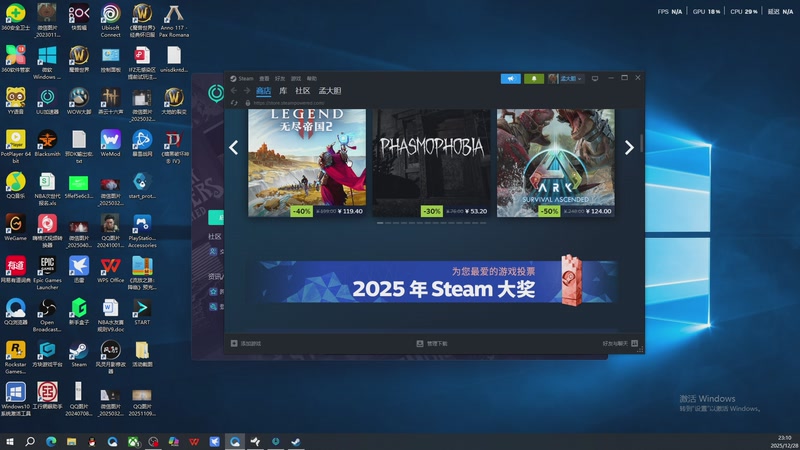Open 360安全卫士 desktop shortcut
The height and width of the screenshot is (450, 800).
click(15, 17)
